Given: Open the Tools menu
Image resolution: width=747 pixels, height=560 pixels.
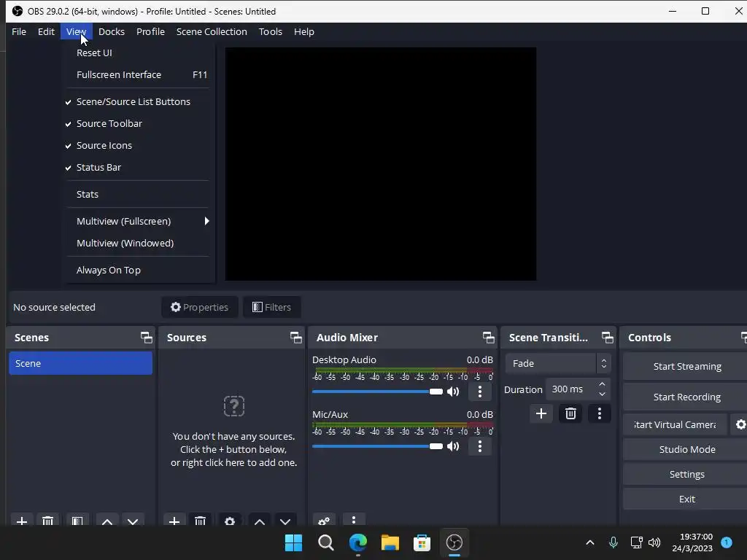Looking at the screenshot, I should tap(270, 32).
